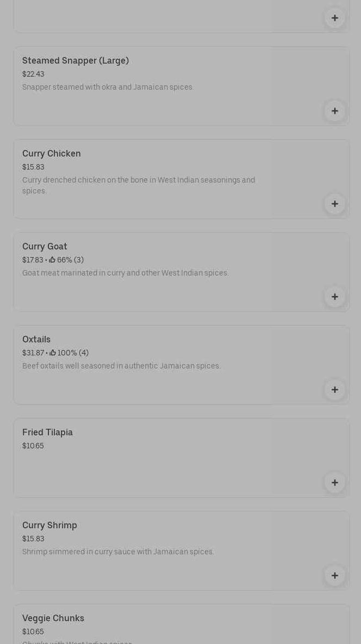This screenshot has height=644, width=361.
Task: Tap the plus button on Oxtails
Action: tap(334, 390)
